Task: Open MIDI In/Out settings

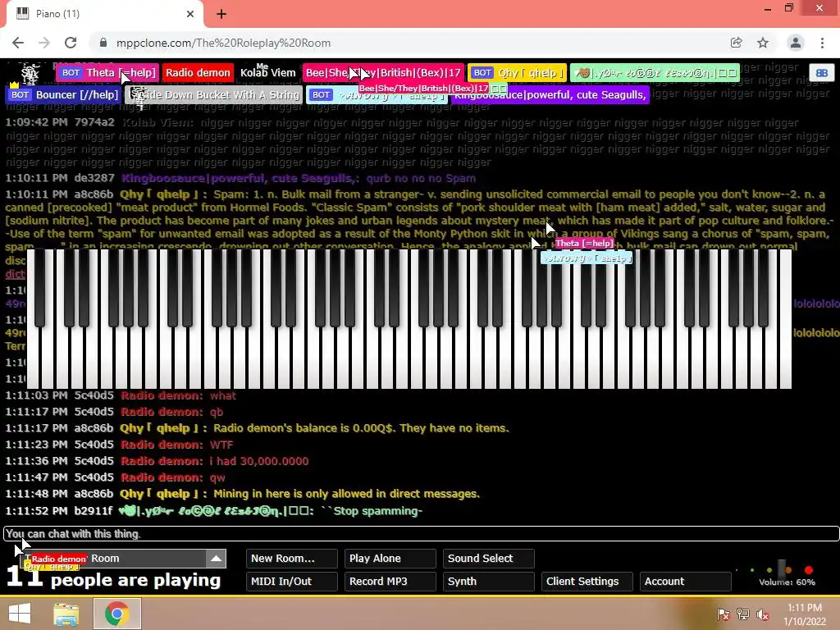Action: (x=291, y=582)
